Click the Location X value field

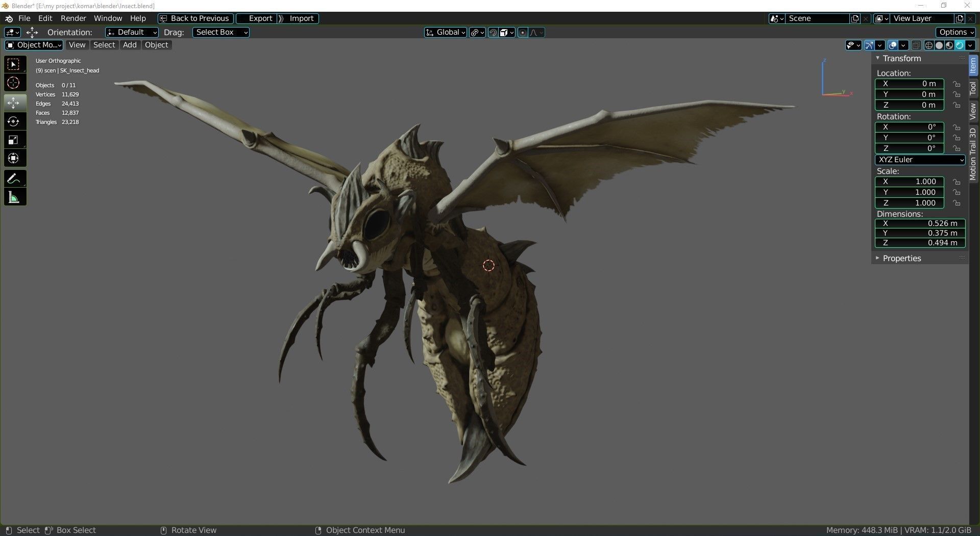click(909, 84)
